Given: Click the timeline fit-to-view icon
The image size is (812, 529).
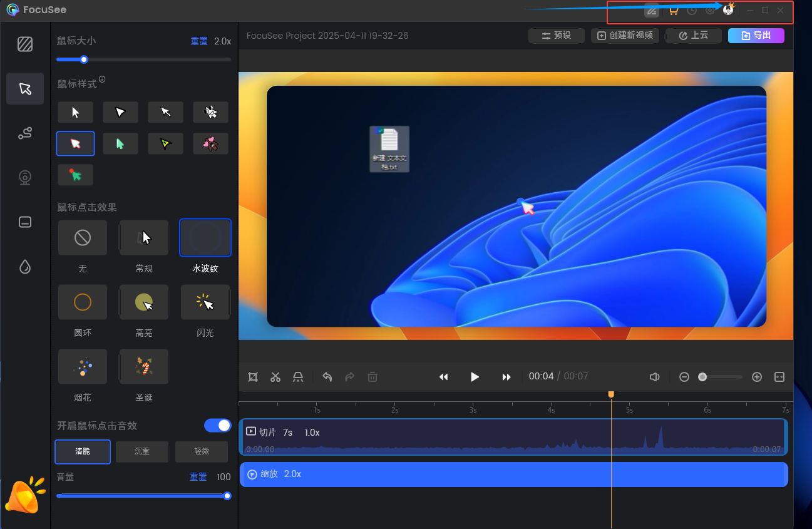Looking at the screenshot, I should pyautogui.click(x=779, y=377).
